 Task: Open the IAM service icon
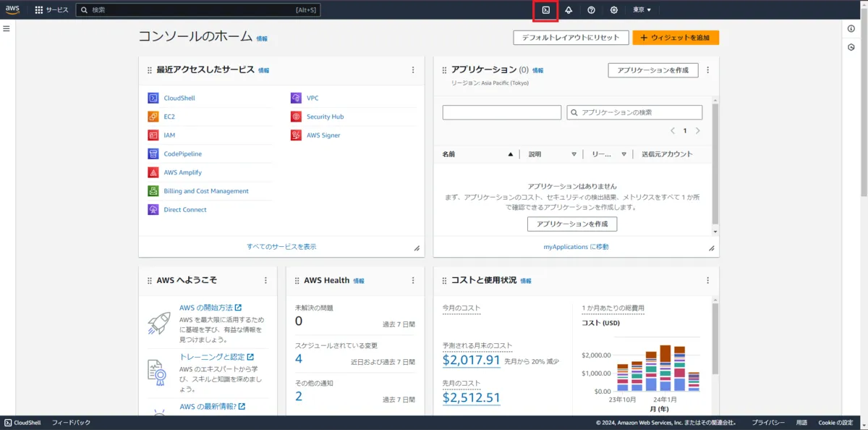tap(153, 135)
